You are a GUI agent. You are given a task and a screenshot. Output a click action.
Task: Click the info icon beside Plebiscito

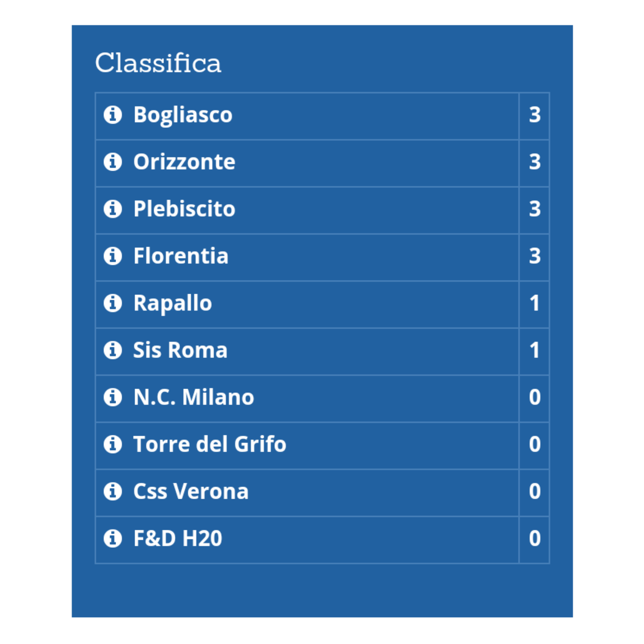click(x=112, y=209)
